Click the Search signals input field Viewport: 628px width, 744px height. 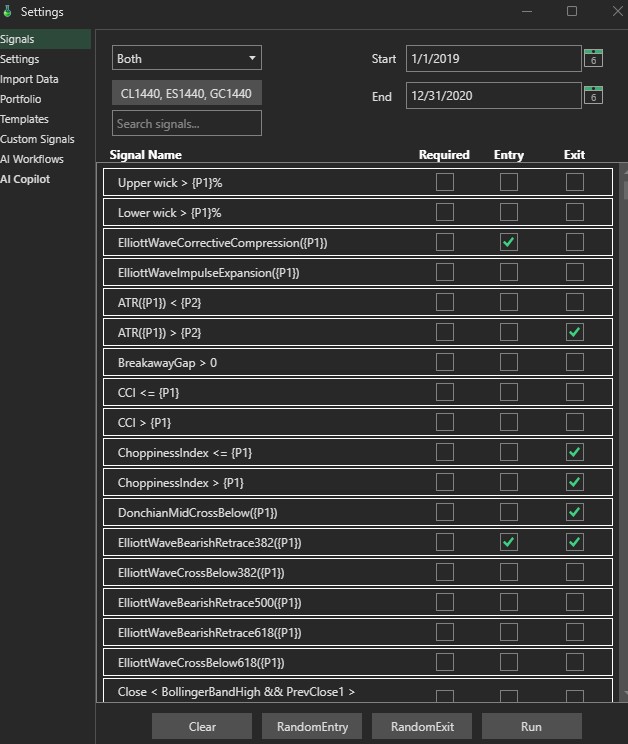[x=187, y=123]
